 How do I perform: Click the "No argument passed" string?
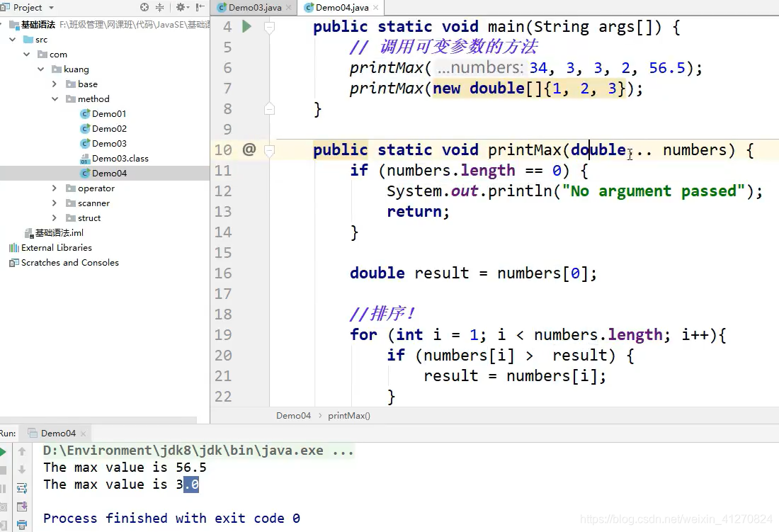pyautogui.click(x=654, y=191)
